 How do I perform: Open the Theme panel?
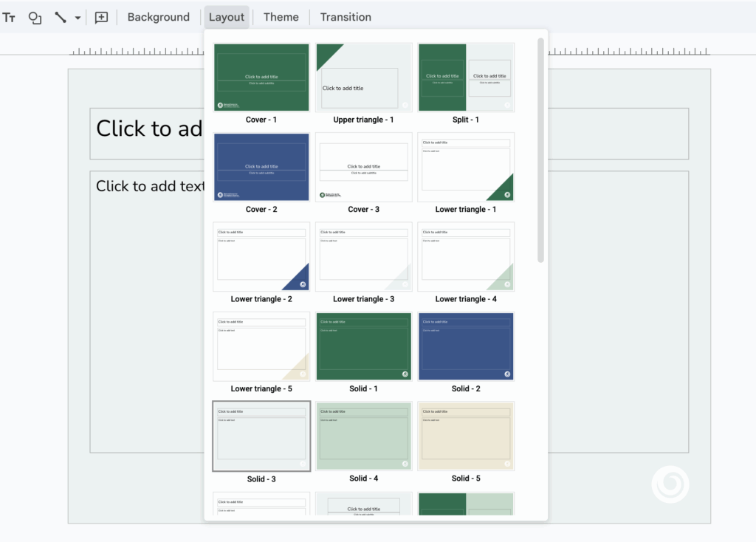(x=281, y=17)
